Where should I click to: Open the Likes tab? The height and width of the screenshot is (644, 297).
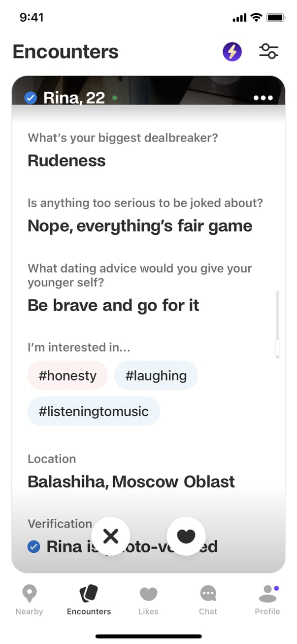tap(148, 600)
